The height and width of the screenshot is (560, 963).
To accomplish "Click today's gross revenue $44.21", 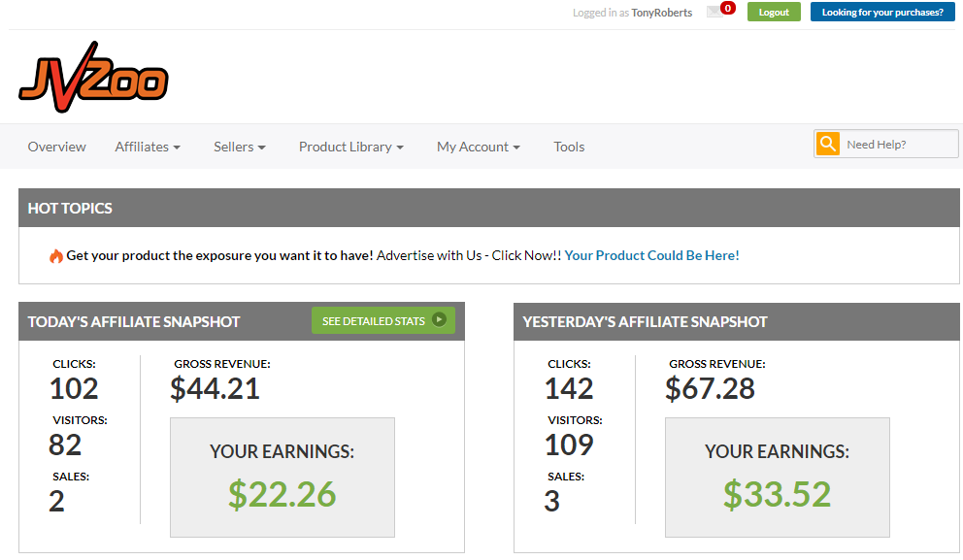I will pyautogui.click(x=215, y=388).
